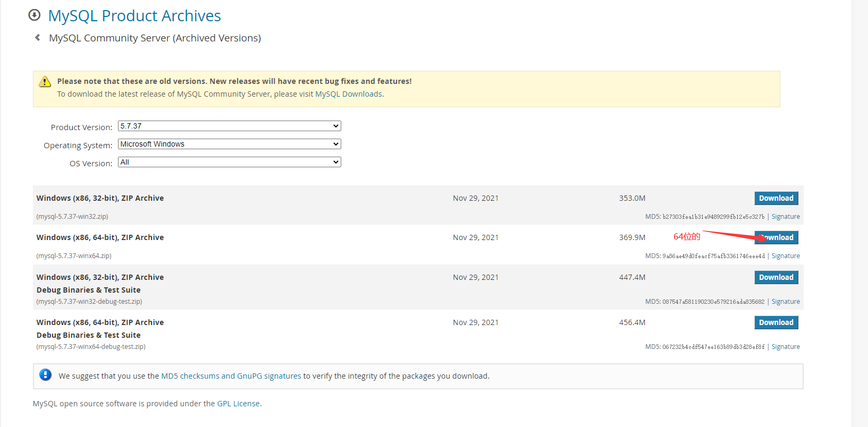Viewport: 868px width, 427px height.
Task: Click the Operating System label
Action: tap(78, 146)
